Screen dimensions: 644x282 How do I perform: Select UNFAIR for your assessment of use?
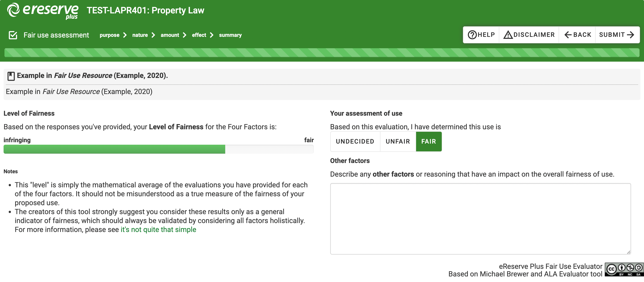click(x=398, y=141)
